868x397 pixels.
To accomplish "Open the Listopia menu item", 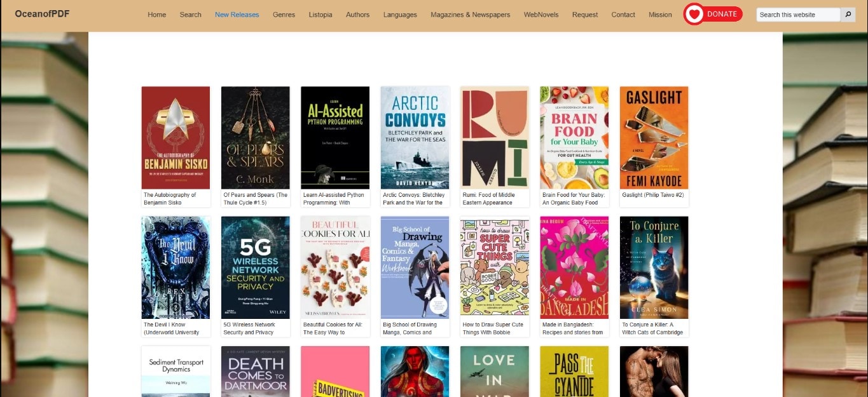I will click(320, 15).
